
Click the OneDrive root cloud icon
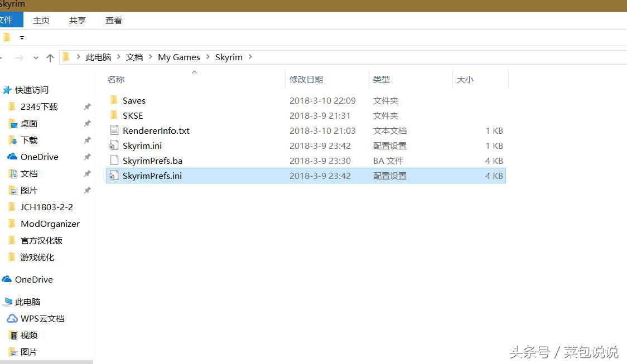point(7,279)
